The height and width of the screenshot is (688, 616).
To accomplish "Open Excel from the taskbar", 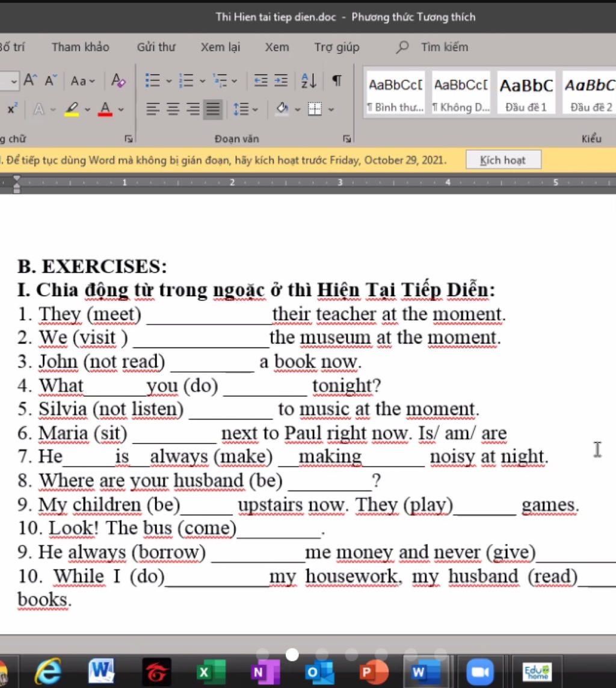I will pyautogui.click(x=211, y=672).
